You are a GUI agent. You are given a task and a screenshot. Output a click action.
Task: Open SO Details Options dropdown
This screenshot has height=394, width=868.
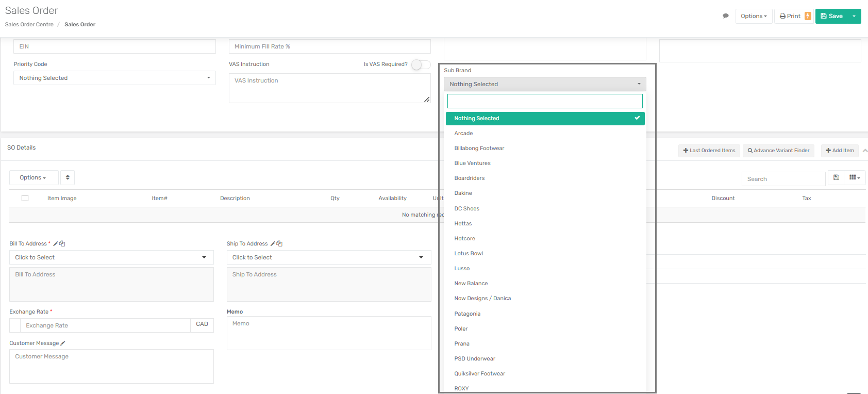click(x=34, y=177)
